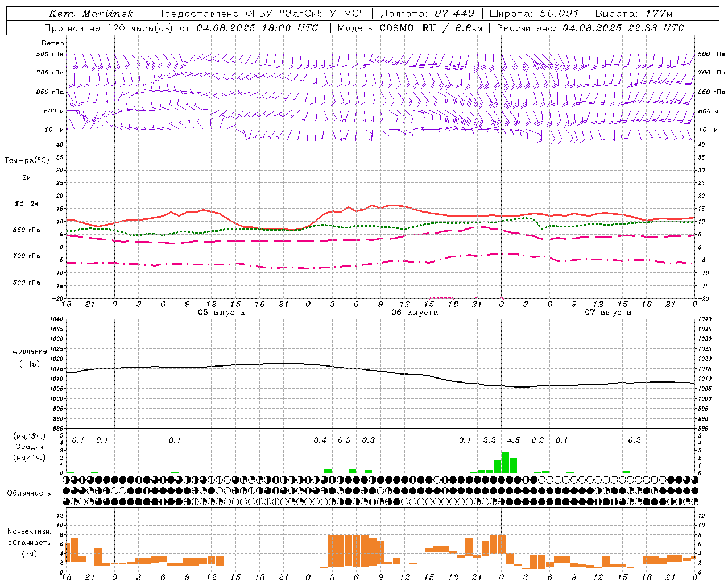Select the forecast start 04.08.2025 18:00 UTC
Screen dimensions: 728x582
coord(258,27)
